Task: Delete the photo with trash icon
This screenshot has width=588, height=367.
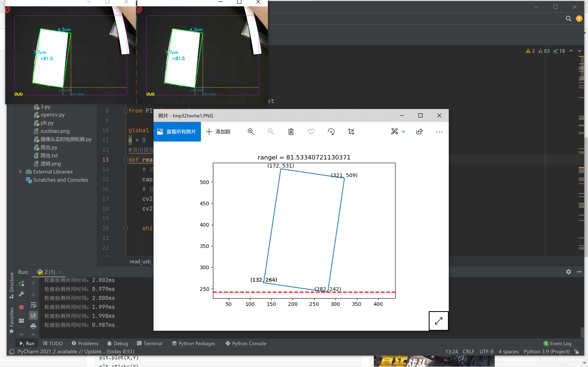Action: (291, 132)
